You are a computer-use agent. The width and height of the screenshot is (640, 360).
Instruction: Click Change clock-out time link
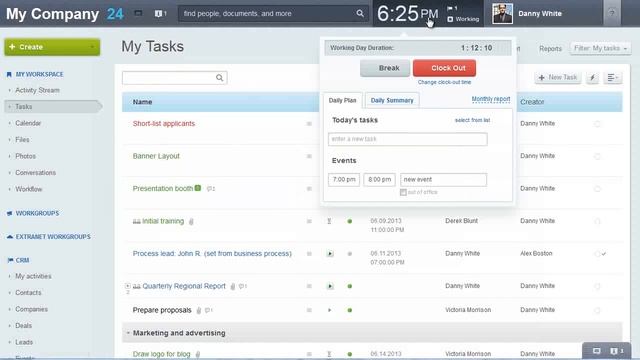pos(444,82)
